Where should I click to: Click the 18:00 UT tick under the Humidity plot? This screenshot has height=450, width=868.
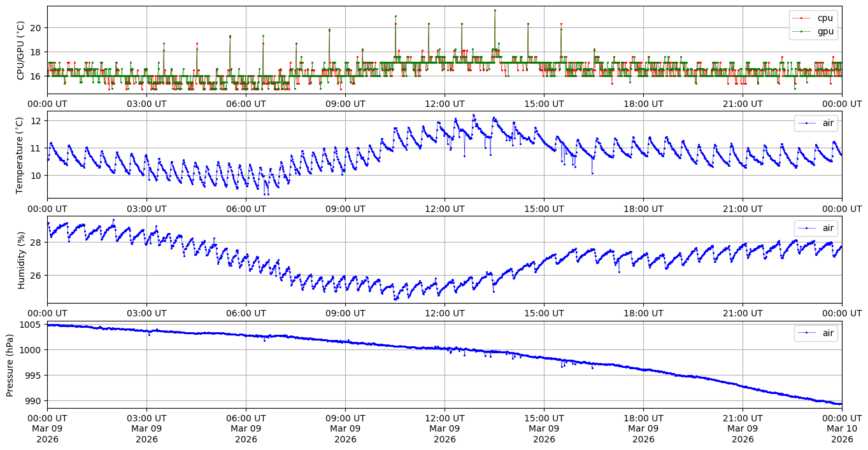pyautogui.click(x=643, y=313)
